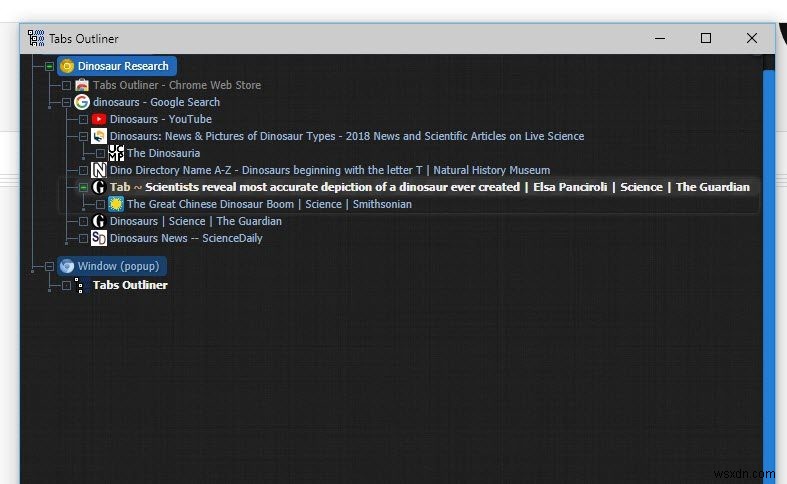Click node box beside The Great Chinese Dinosaur Boom
Screen dimensions: 787x484
pos(100,205)
